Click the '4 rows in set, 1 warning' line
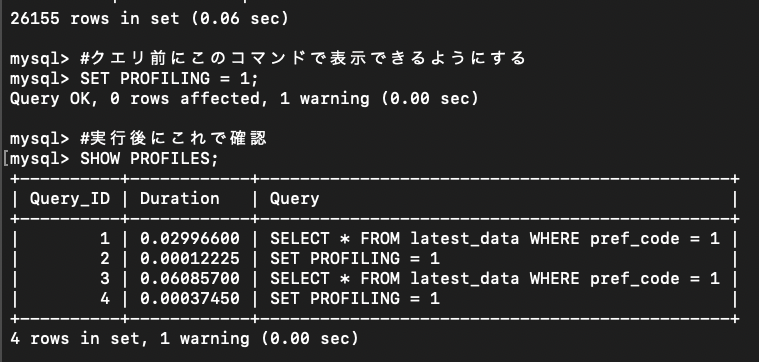Viewport: 759px width, 362px height. click(x=184, y=338)
